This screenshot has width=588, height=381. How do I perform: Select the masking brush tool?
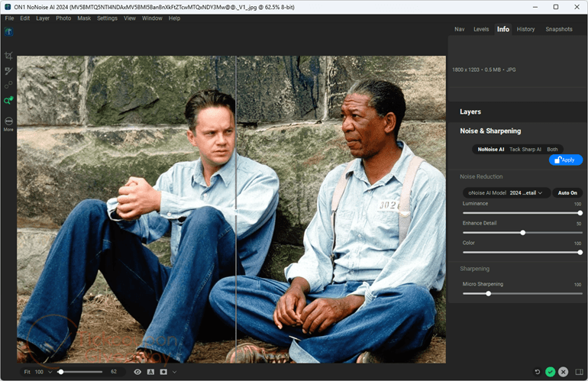tap(8, 71)
